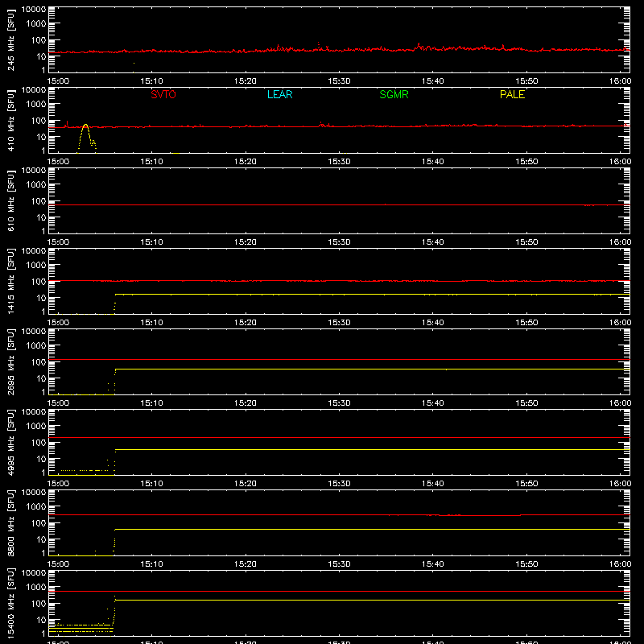This screenshot has height=644, width=644.
Task: Select the 4995 MHz [SFU] axis label
Action: coord(11,442)
